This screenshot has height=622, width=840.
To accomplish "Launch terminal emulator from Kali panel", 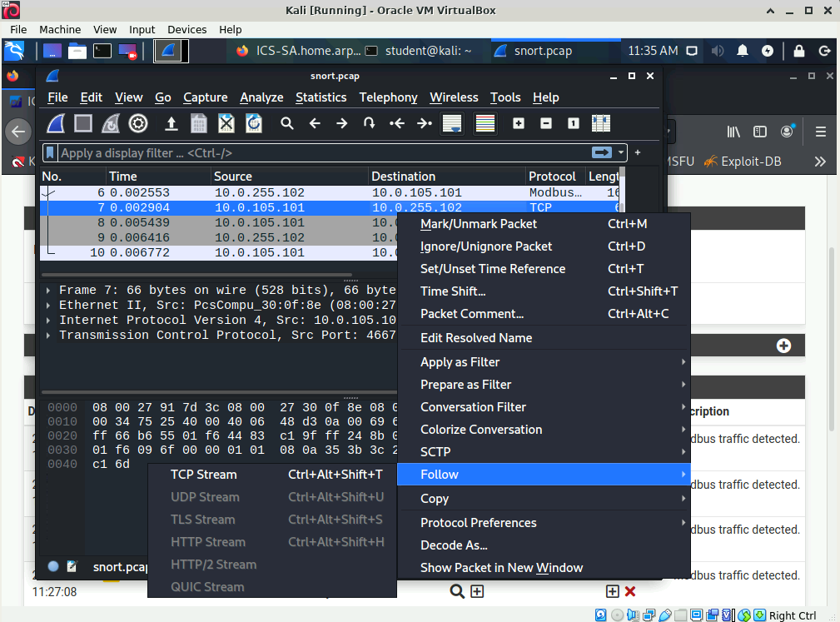I will tap(102, 51).
